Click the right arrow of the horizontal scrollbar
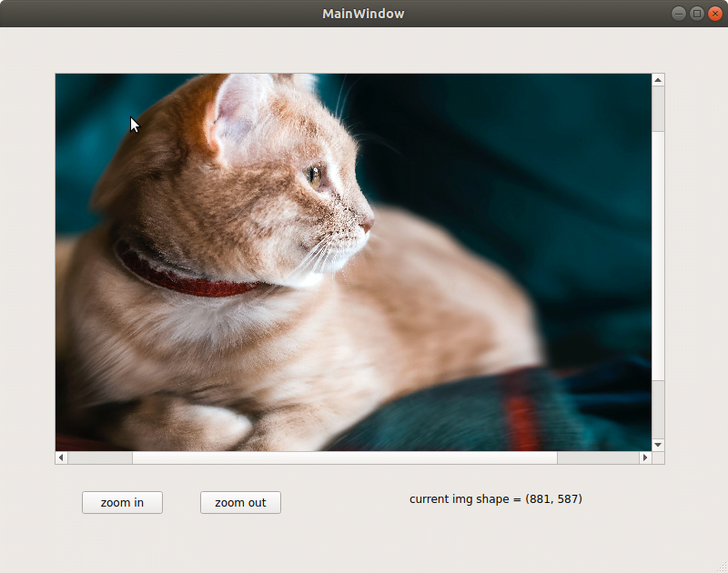 tap(645, 457)
